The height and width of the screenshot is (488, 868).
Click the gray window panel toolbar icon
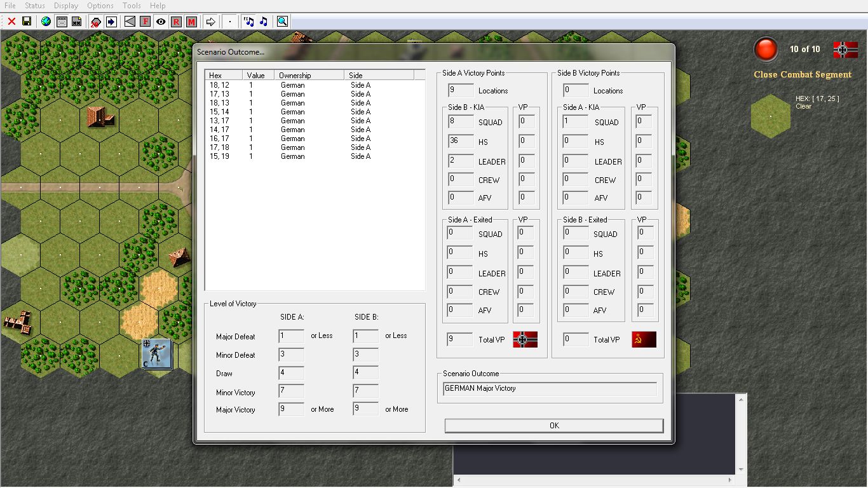62,22
